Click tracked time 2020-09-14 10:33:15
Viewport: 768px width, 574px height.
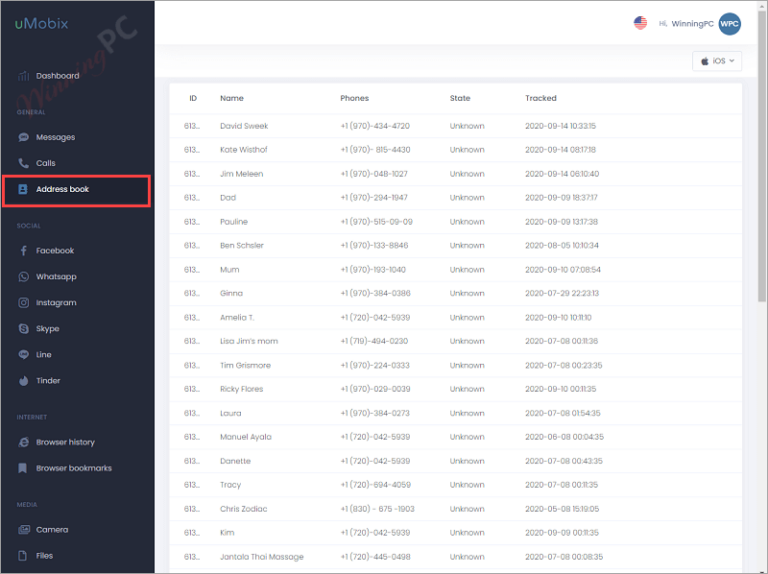pyautogui.click(x=560, y=126)
